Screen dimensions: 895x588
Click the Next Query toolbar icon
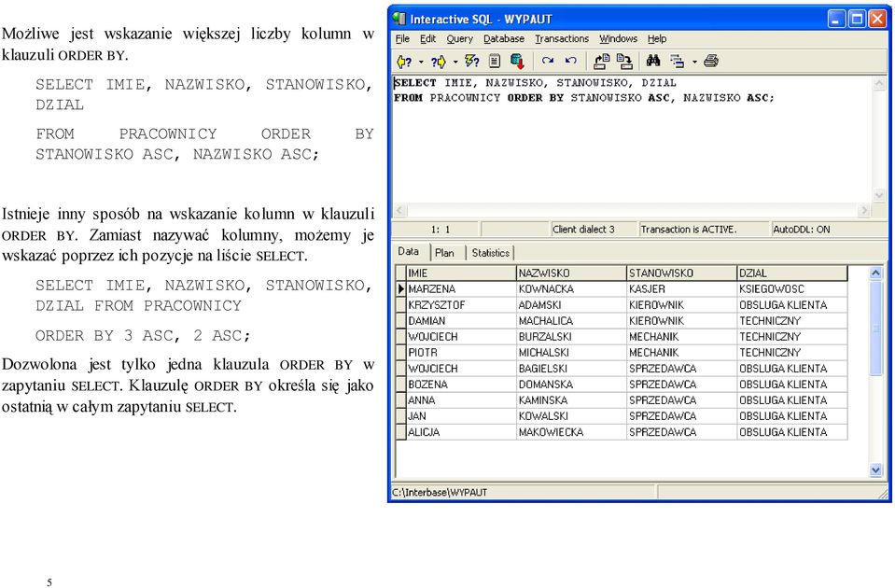coord(439,61)
